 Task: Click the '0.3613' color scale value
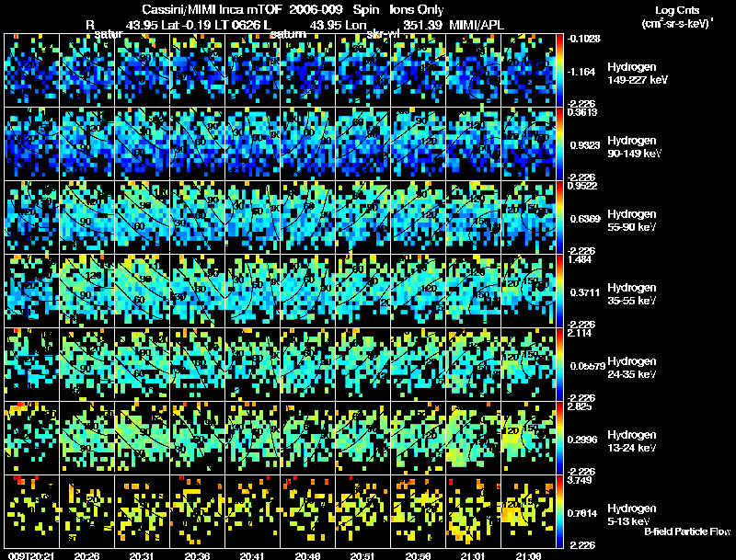pos(582,112)
